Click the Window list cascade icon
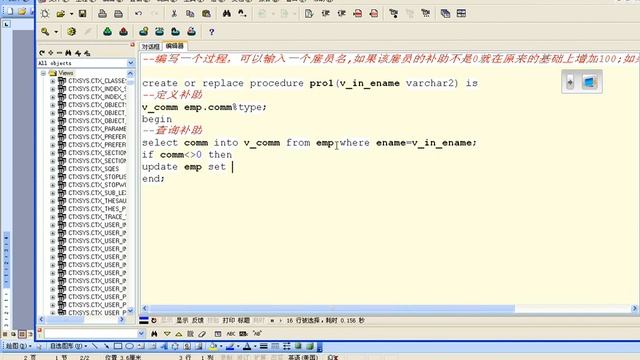Image resolution: width=640 pixels, height=360 pixels. 445,14
